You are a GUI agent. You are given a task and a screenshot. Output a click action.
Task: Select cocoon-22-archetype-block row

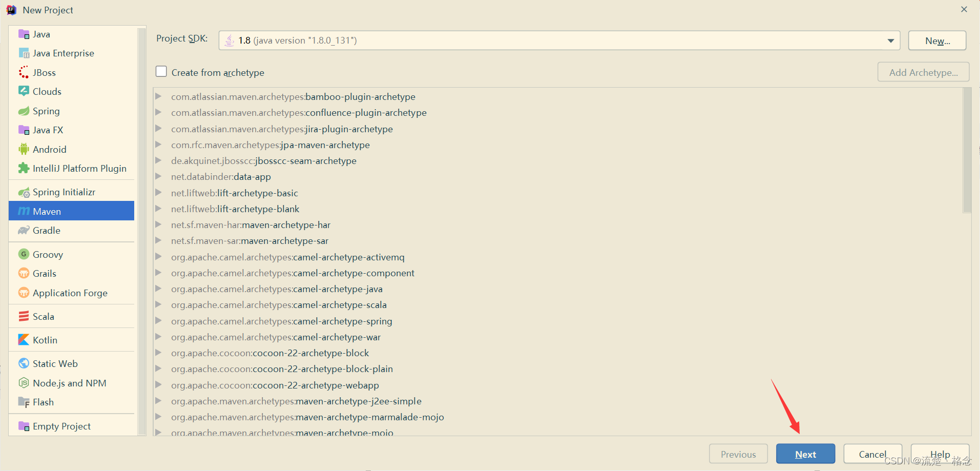558,353
